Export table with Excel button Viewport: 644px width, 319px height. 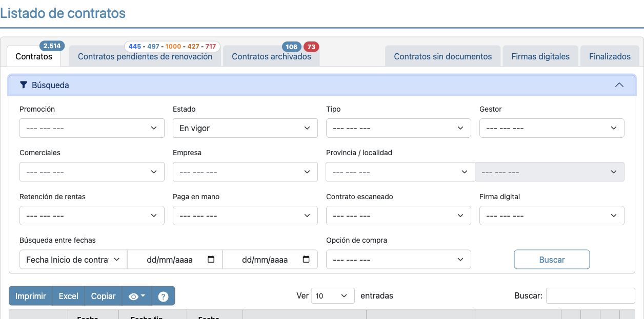(x=68, y=296)
